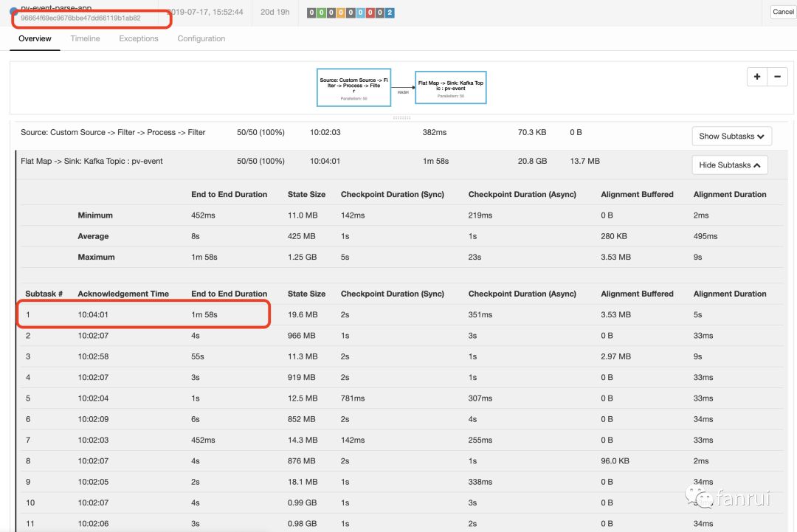Click state size 14.3 MB of subtask 7
The height and width of the screenshot is (532, 797).
[x=303, y=440]
